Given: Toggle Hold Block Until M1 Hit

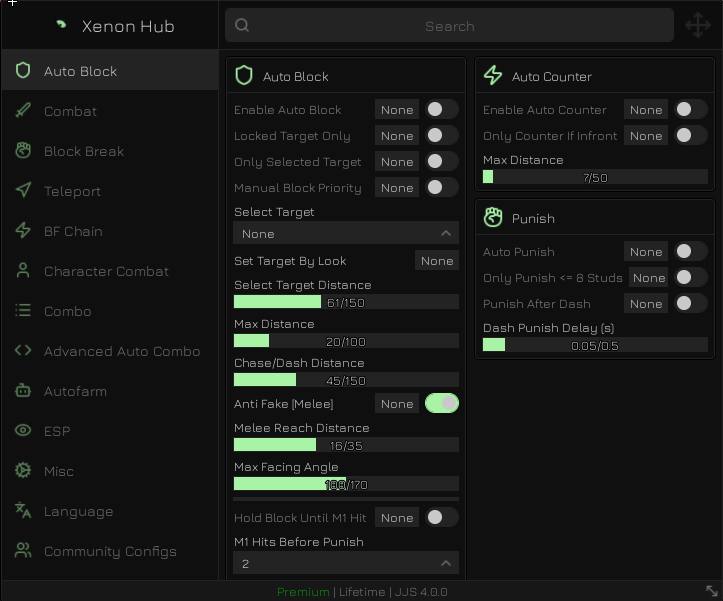Looking at the screenshot, I should pyautogui.click(x=442, y=518).
